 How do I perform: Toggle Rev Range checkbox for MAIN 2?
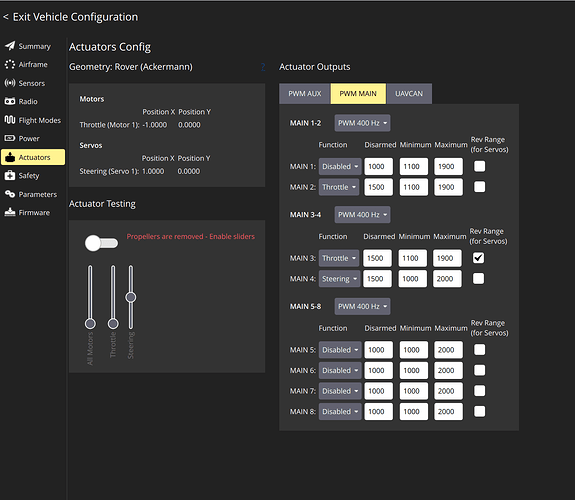(x=479, y=187)
